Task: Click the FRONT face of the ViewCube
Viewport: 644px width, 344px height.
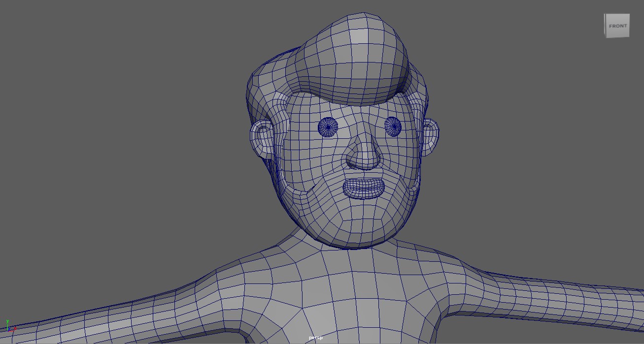Action: point(617,26)
